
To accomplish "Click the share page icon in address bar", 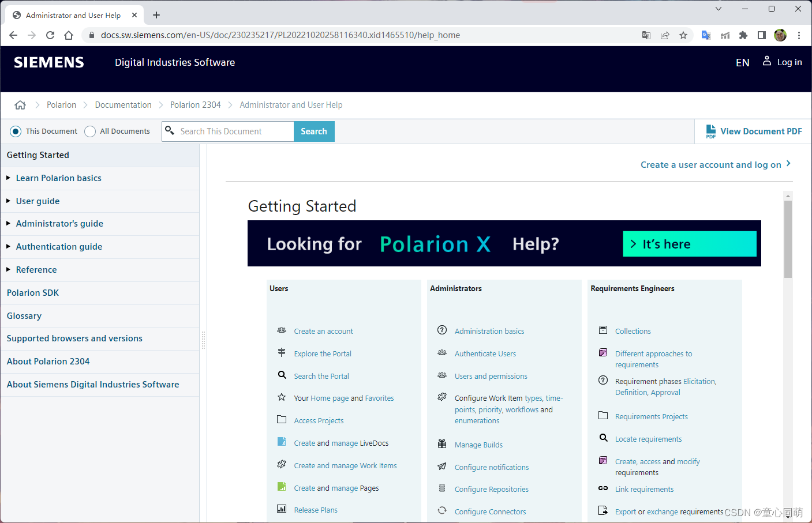I will [665, 35].
